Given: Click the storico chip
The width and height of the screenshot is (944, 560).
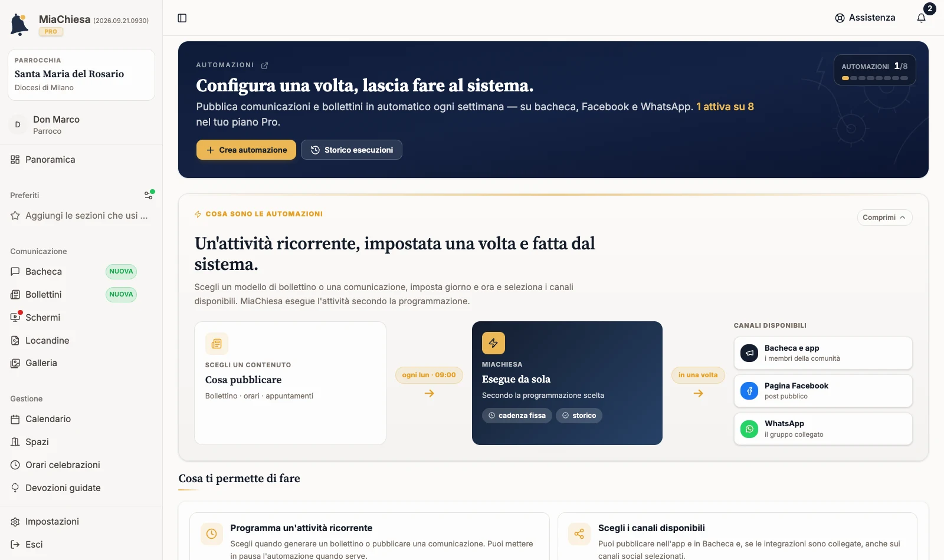Looking at the screenshot, I should [579, 416].
